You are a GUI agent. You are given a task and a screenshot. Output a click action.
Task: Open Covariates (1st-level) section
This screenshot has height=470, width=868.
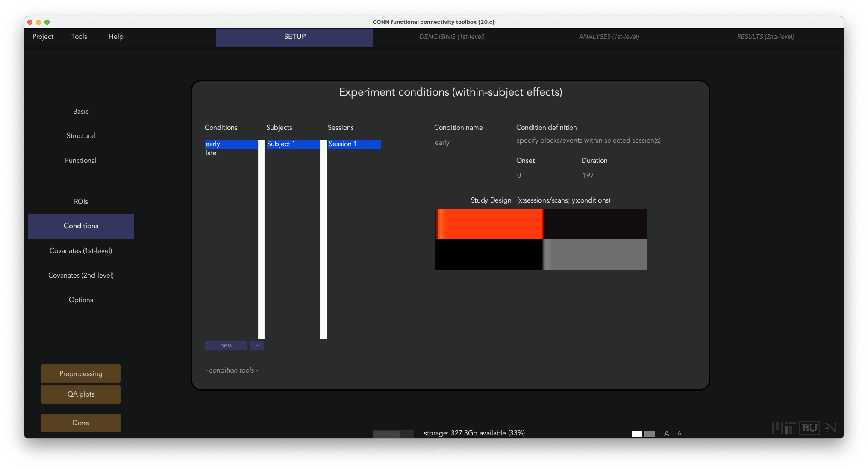tap(81, 251)
